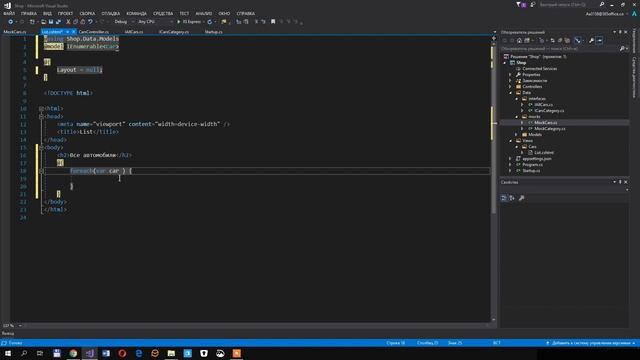The height and width of the screenshot is (360, 640).
Task: Collapse the Views folder
Action: (510, 141)
